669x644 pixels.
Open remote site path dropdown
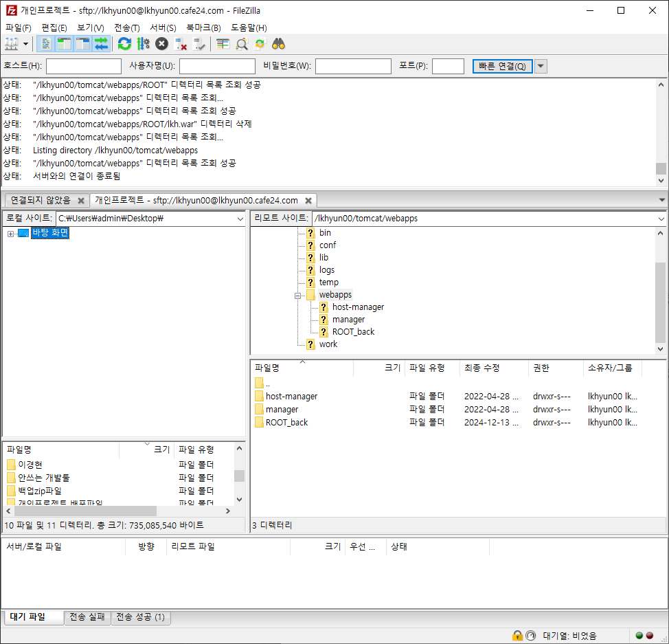tap(661, 219)
